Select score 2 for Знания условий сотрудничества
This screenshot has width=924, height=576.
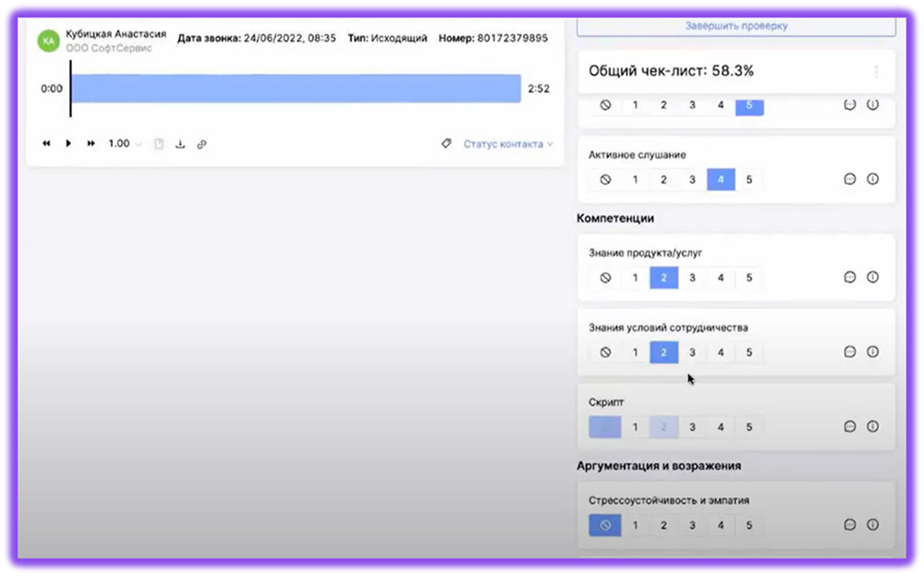click(663, 352)
